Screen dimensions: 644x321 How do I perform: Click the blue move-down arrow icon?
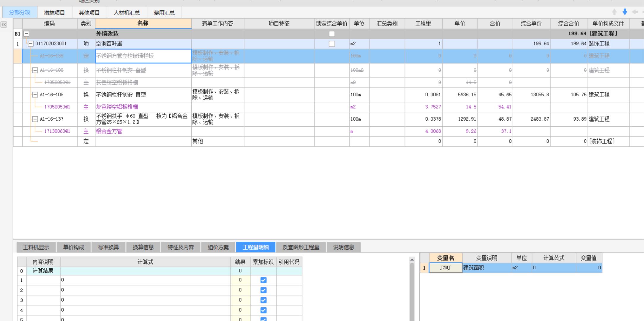pyautogui.click(x=625, y=12)
